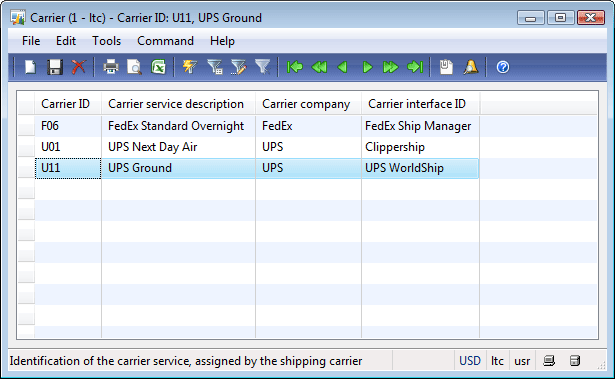Select the U01 carrier ID cell
Image resolution: width=615 pixels, height=379 pixels.
tap(67, 147)
